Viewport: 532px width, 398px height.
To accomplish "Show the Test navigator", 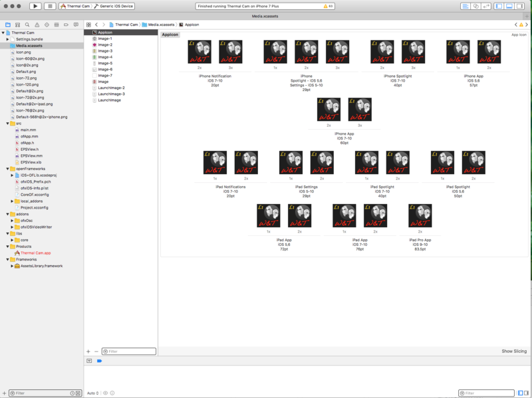I will (x=47, y=25).
